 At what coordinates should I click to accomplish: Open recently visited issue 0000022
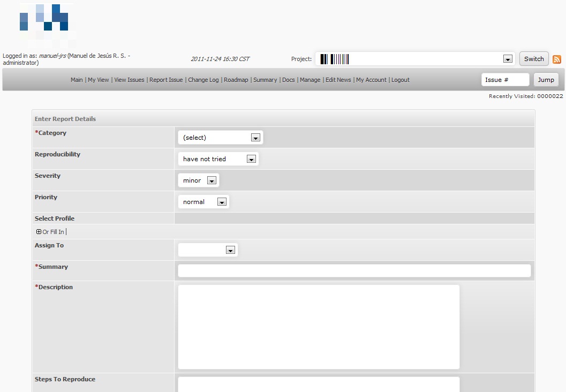(x=550, y=96)
